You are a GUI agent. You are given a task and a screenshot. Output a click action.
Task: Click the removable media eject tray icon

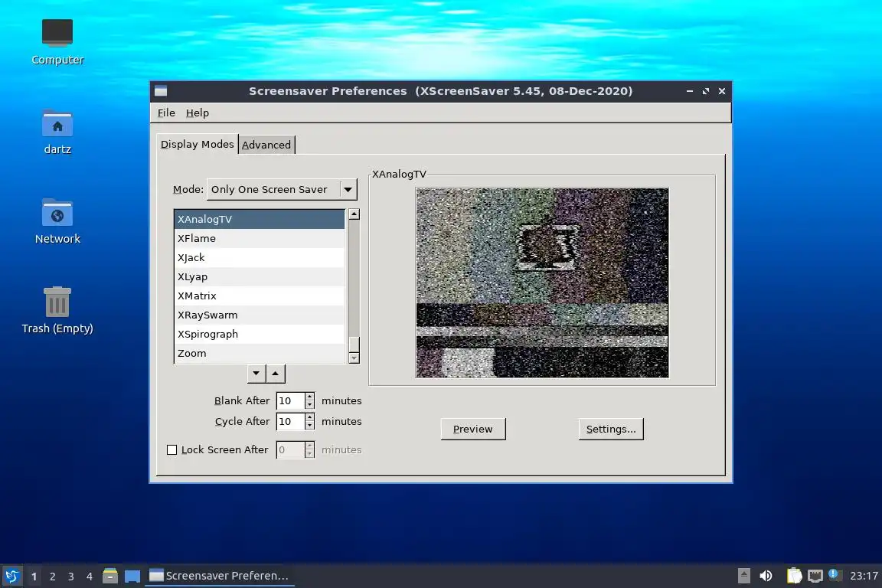[744, 576]
